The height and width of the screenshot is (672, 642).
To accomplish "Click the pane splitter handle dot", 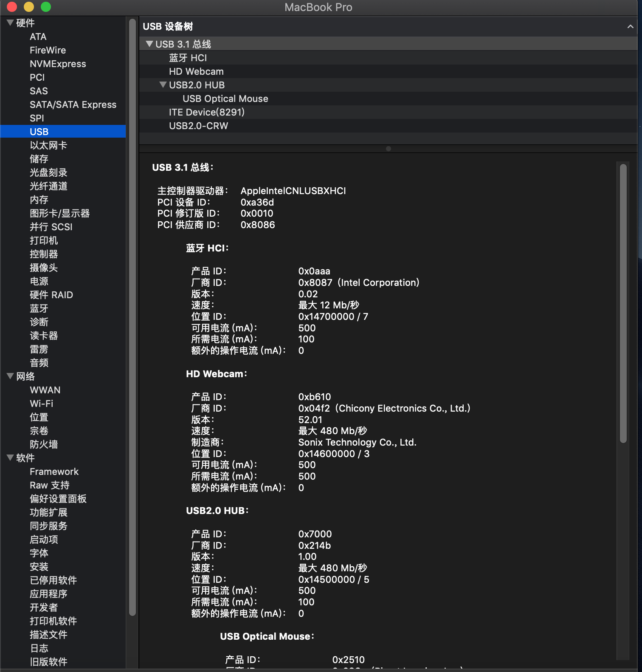I will coord(389,149).
